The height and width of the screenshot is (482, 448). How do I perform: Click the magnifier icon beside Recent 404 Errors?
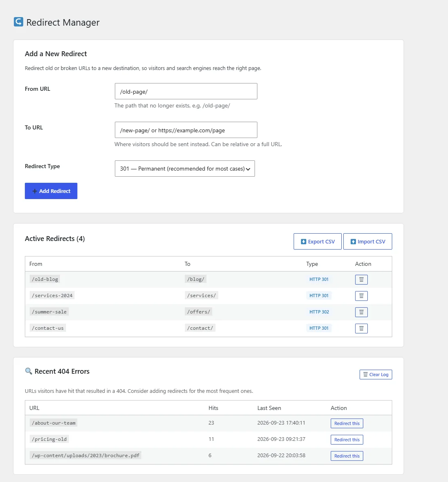click(29, 371)
